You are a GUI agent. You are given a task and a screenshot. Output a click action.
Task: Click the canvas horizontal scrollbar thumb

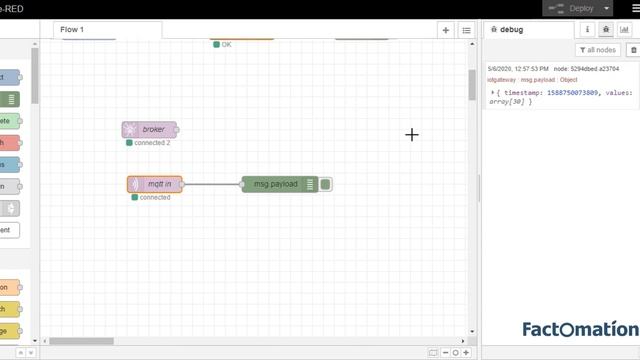(82, 341)
